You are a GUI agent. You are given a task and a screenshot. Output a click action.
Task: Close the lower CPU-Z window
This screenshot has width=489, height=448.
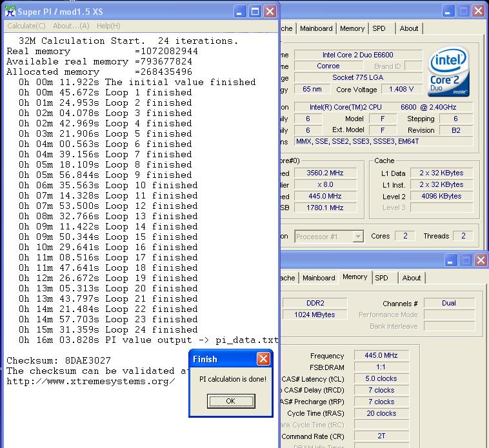point(481,260)
